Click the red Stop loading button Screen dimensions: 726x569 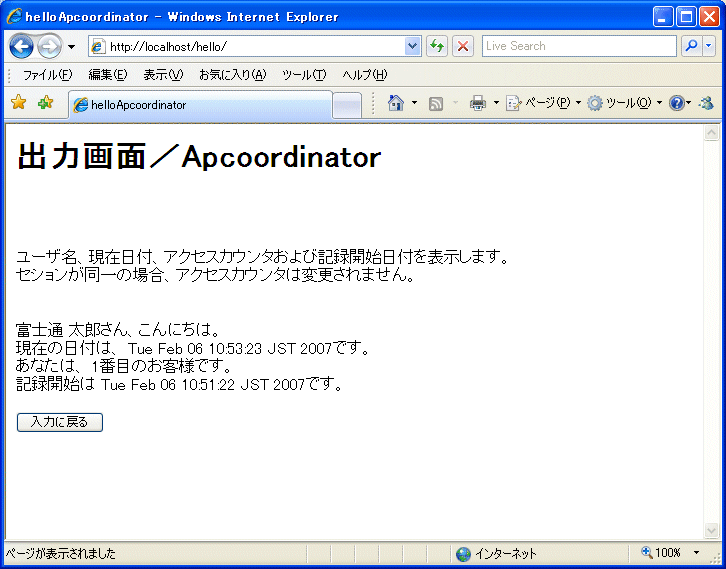[463, 46]
